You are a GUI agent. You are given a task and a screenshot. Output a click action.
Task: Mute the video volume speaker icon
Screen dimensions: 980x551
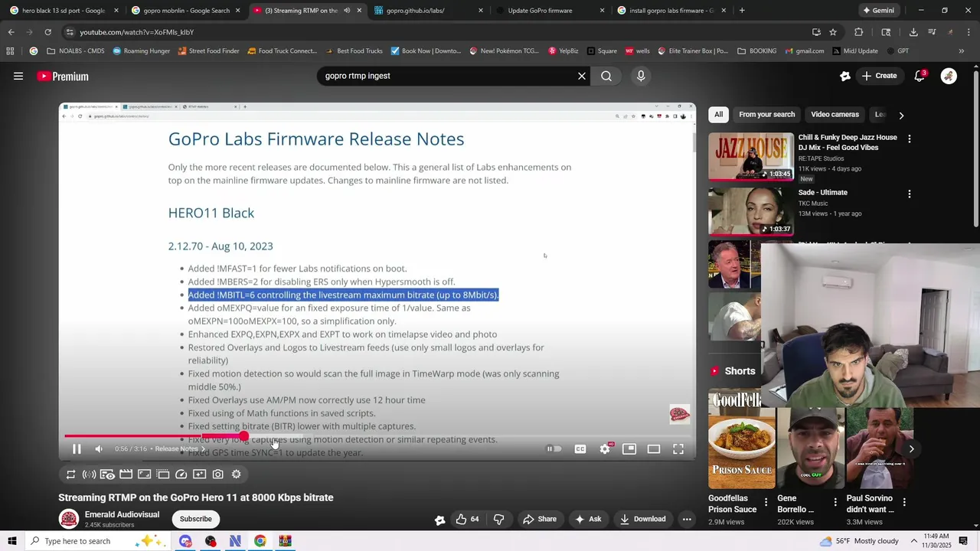click(x=98, y=449)
